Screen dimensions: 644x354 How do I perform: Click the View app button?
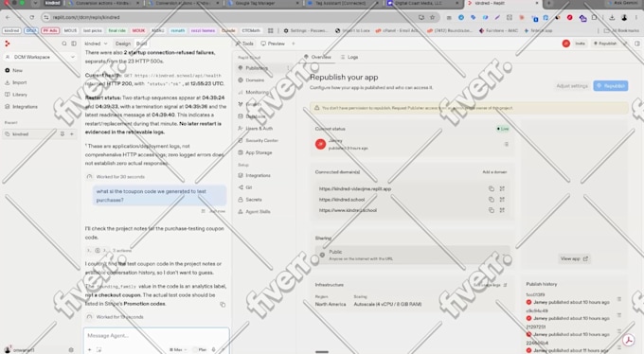click(x=574, y=258)
